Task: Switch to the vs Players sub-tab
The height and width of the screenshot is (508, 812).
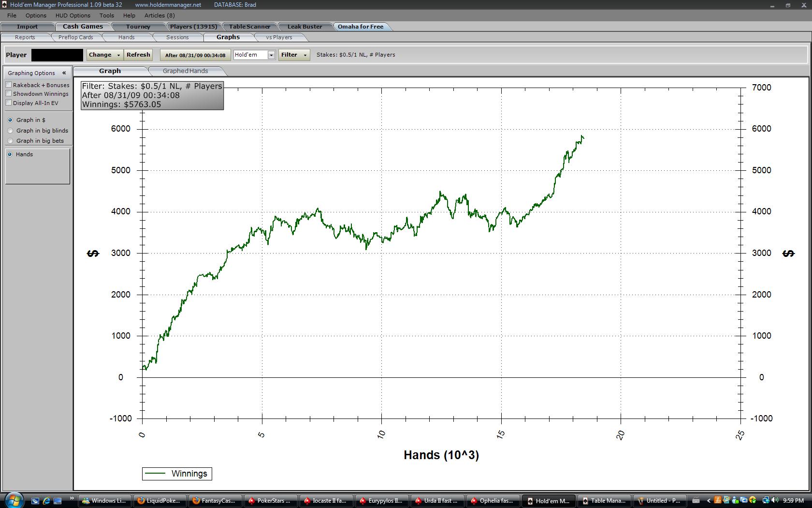Action: pos(279,37)
